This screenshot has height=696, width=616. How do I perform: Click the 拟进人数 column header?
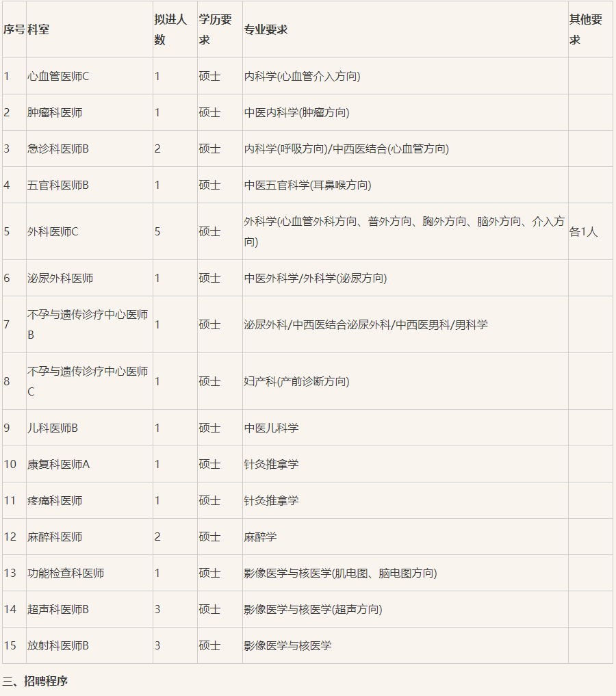pyautogui.click(x=170, y=30)
